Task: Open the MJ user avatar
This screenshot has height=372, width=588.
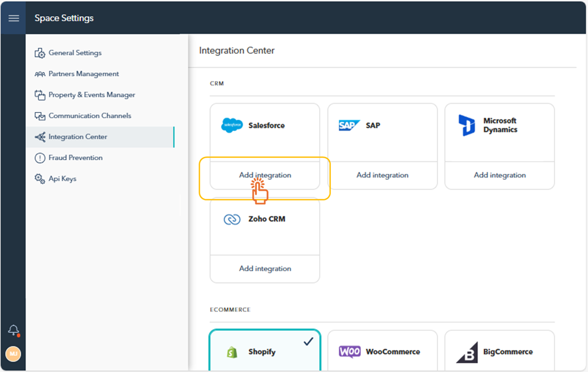Action: tap(13, 354)
